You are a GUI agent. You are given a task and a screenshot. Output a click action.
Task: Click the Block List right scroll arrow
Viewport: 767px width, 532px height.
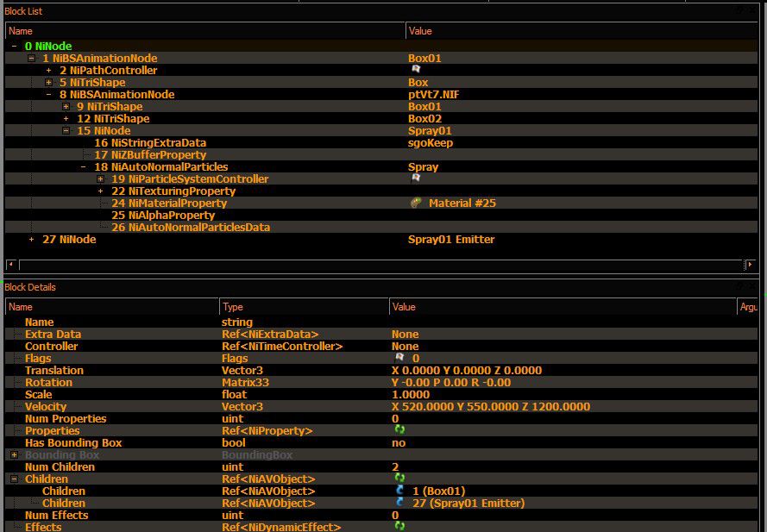tap(750, 265)
